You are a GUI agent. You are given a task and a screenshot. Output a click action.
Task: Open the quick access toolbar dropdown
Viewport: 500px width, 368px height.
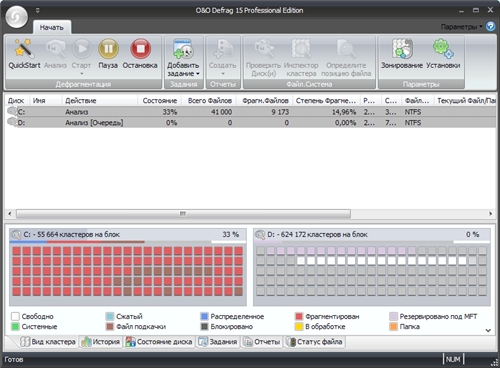(38, 10)
